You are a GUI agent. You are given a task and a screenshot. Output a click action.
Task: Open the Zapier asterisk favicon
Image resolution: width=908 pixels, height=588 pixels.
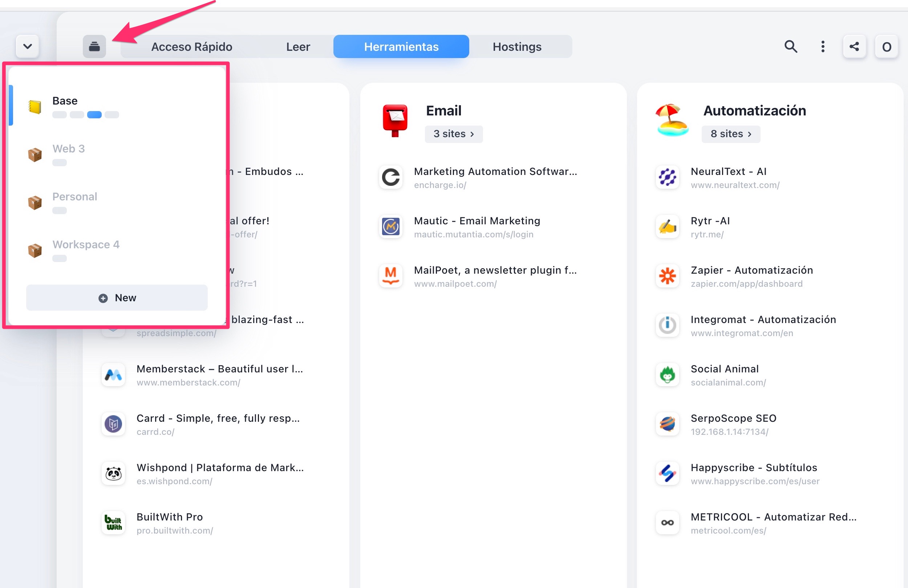(x=667, y=276)
